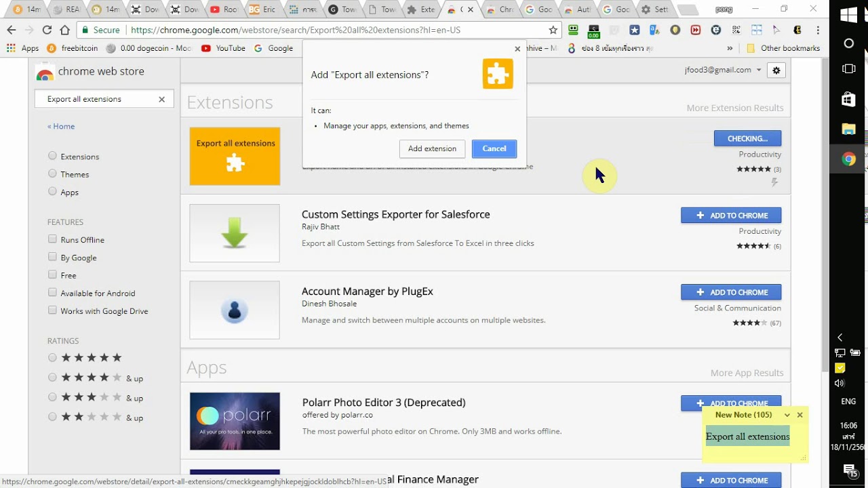Open Polarr Photo Editor 3 title
The height and width of the screenshot is (488, 868).
tap(384, 403)
